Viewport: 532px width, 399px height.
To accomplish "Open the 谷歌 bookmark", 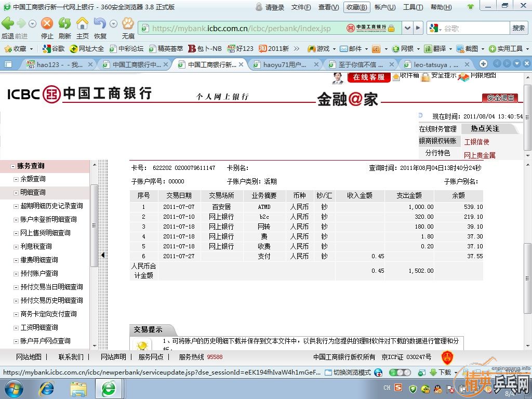I will click(x=54, y=49).
